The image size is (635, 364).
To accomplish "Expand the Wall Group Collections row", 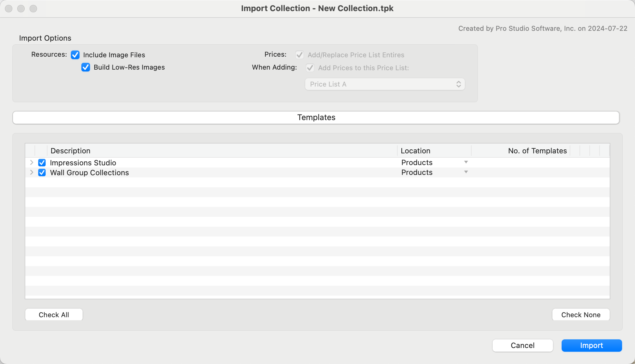I will coord(31,172).
